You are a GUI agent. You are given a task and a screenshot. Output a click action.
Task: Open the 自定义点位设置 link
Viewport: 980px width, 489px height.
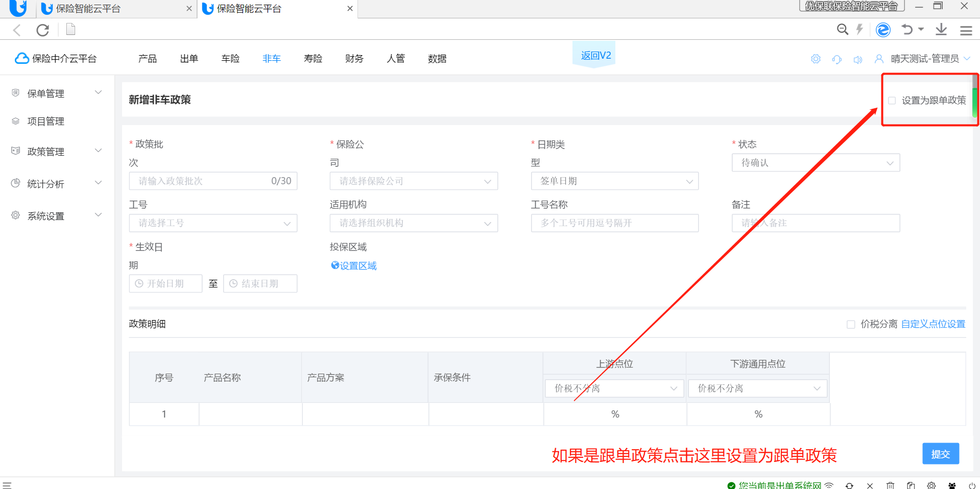(x=933, y=324)
